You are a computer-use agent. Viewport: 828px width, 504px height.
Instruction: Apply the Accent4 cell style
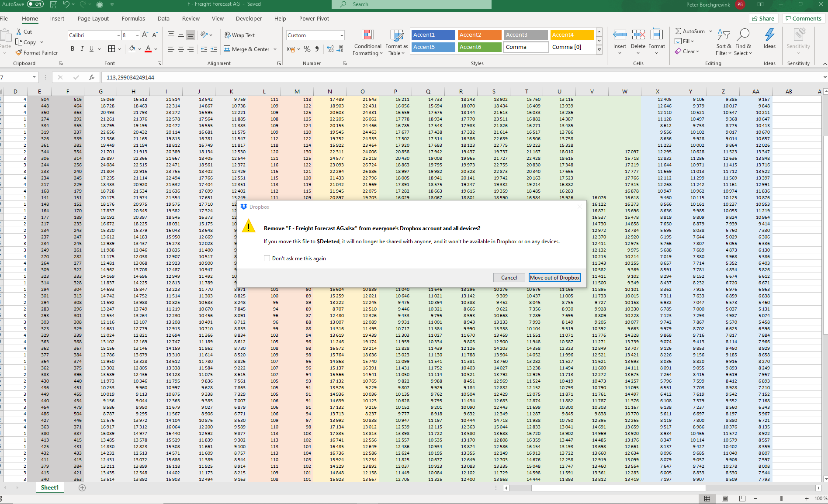click(572, 35)
